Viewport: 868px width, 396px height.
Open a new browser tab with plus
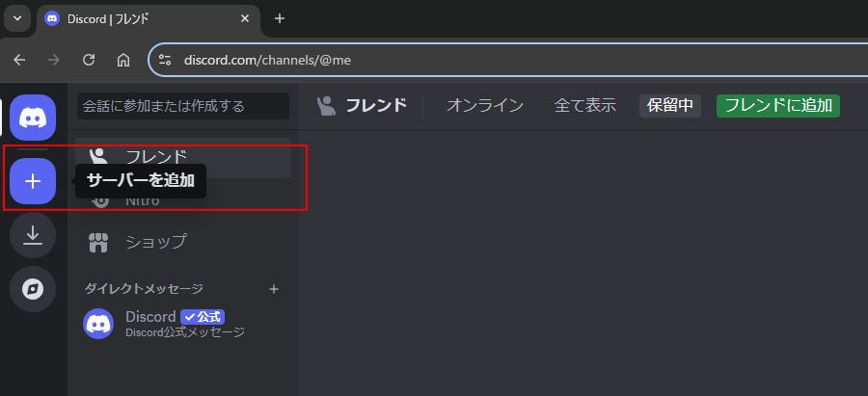click(x=280, y=18)
